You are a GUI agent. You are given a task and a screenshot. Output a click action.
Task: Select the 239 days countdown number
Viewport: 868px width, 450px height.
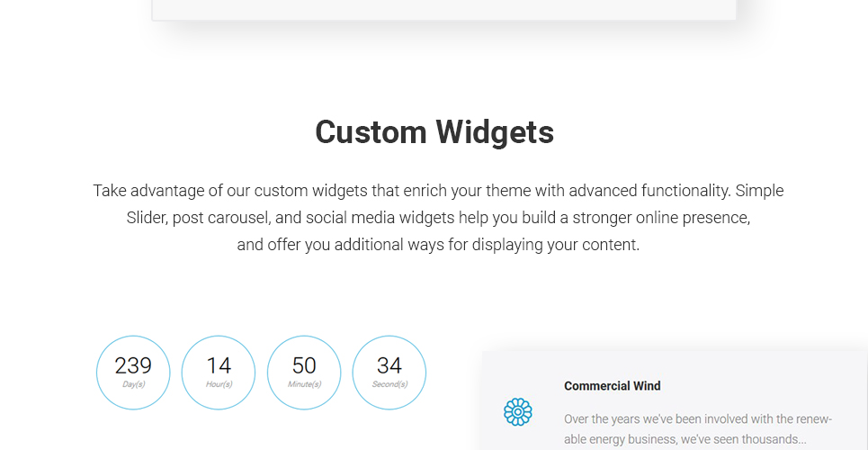(x=133, y=365)
